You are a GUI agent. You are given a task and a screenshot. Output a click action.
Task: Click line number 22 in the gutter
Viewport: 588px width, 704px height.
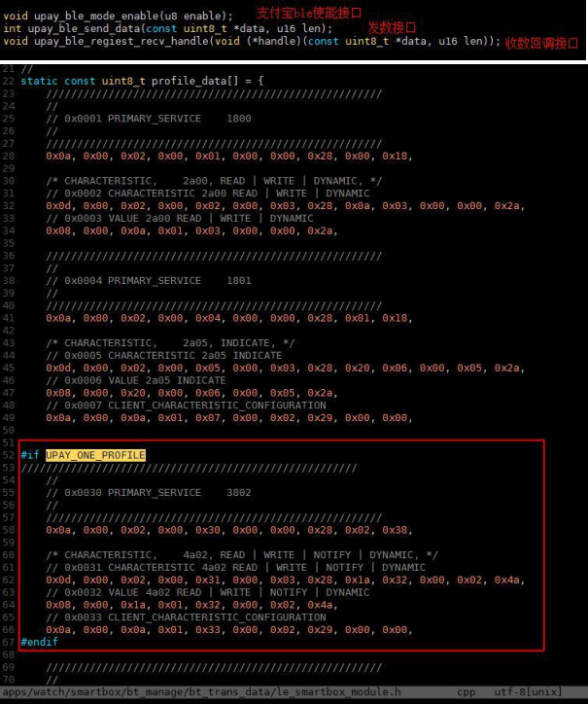(8, 82)
